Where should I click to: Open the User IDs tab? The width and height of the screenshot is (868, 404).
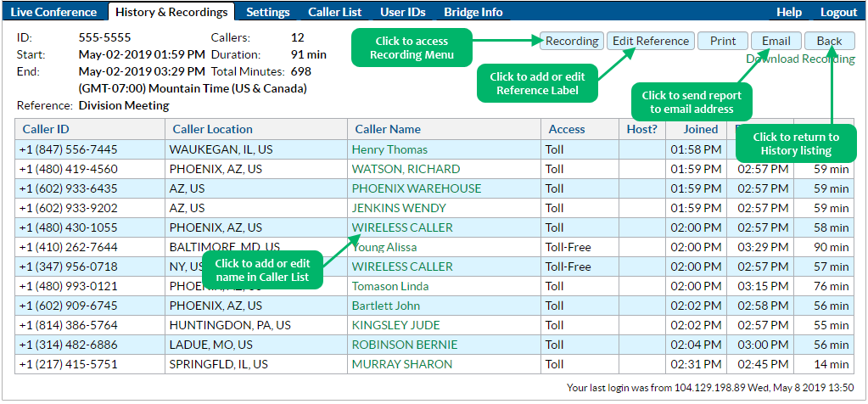coord(402,12)
